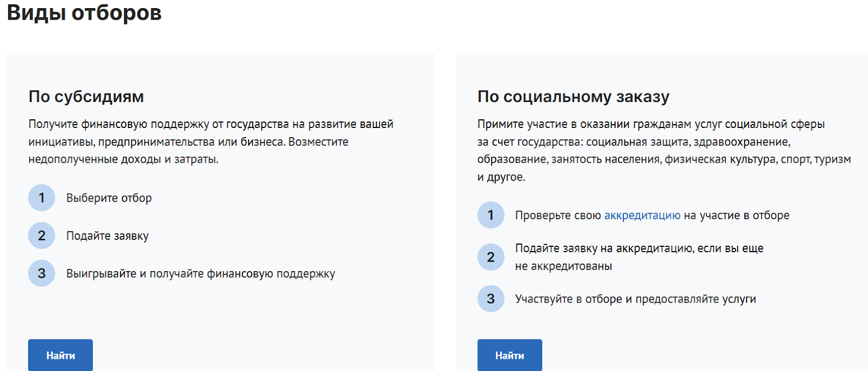Screen dimensions: 868x371
Task: Click step 1 circle next to Выберите отбор
Action: pyautogui.click(x=42, y=198)
